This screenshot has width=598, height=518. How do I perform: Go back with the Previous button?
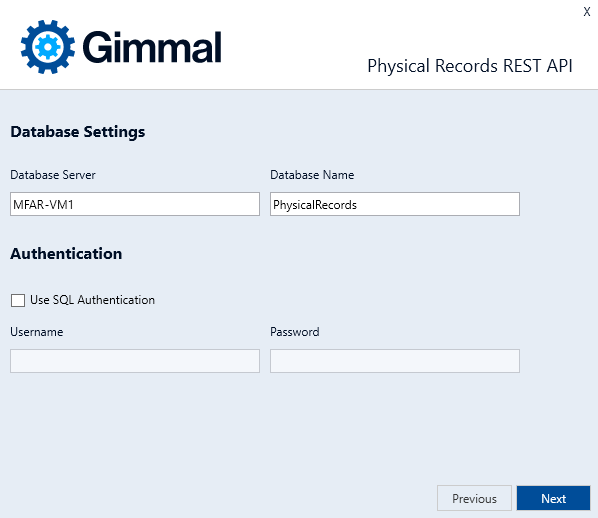pyautogui.click(x=474, y=498)
